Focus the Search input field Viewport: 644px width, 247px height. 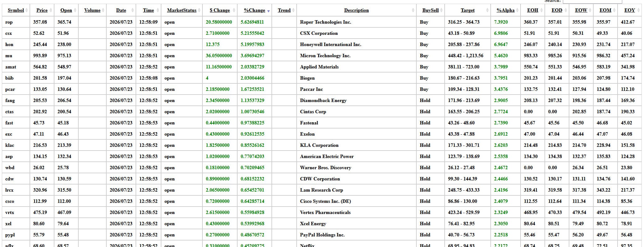(592, 1)
